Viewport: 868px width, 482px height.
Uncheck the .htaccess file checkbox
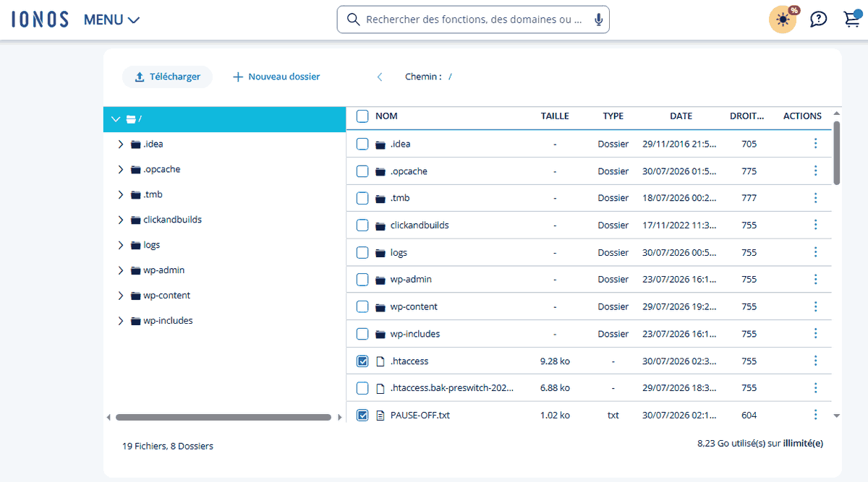(362, 361)
